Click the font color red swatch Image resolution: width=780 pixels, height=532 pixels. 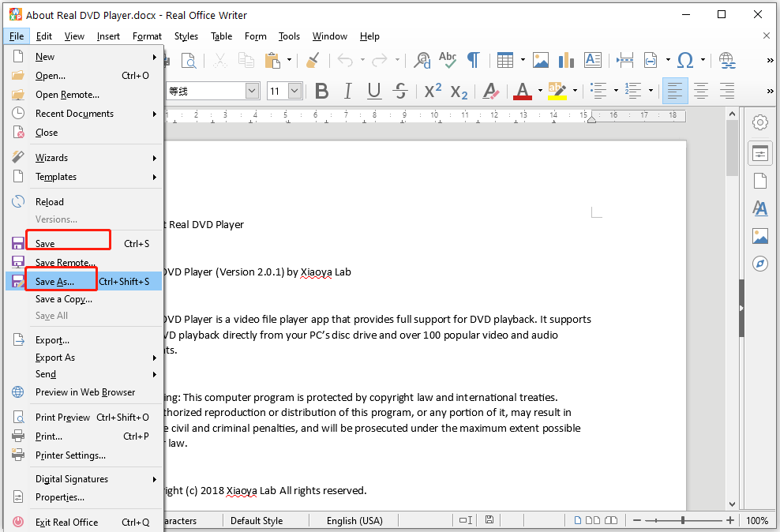click(x=522, y=91)
